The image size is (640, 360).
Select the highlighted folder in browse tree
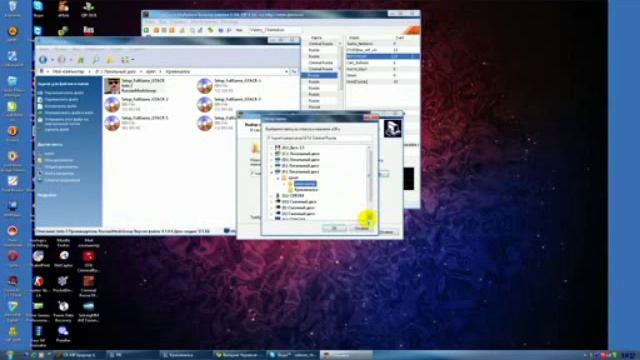pos(305,184)
